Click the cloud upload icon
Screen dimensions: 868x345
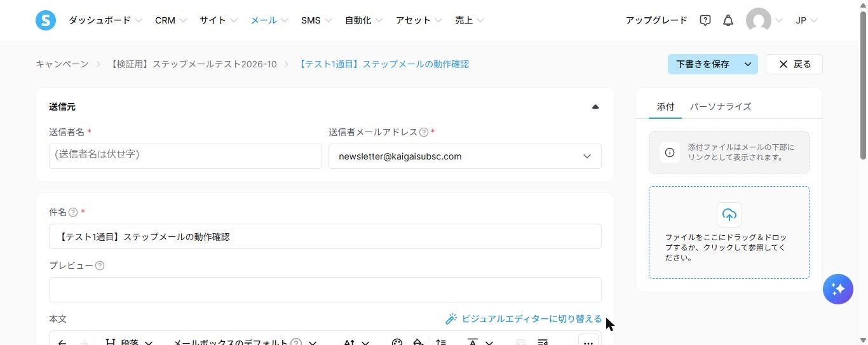click(x=729, y=215)
